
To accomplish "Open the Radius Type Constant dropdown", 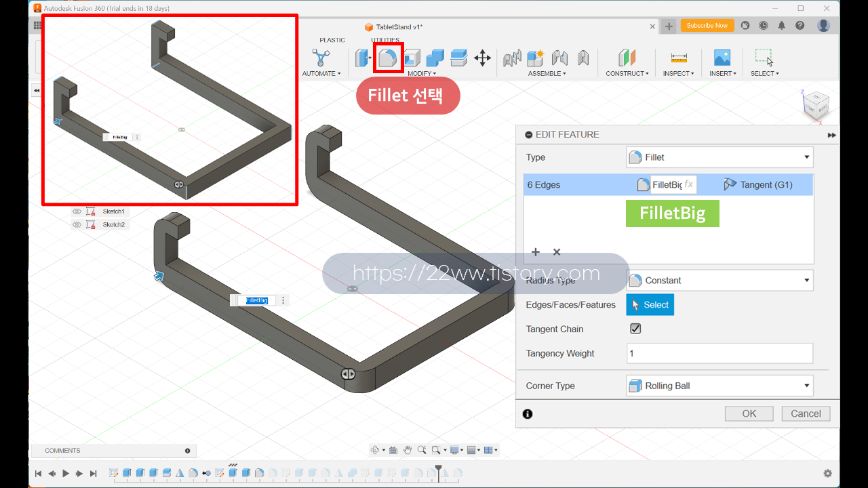I will click(719, 281).
